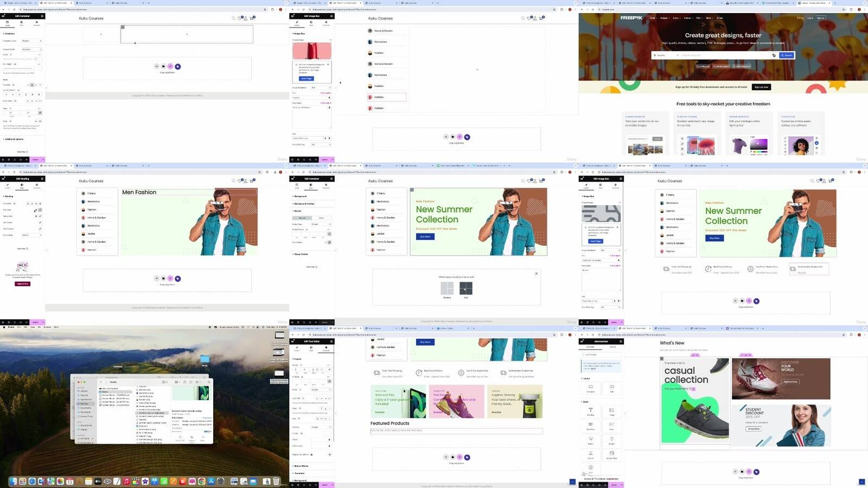Viewport: 868px width, 488px height.
Task: Collapse the Container section in the Edit Container panel
Action: point(9,34)
